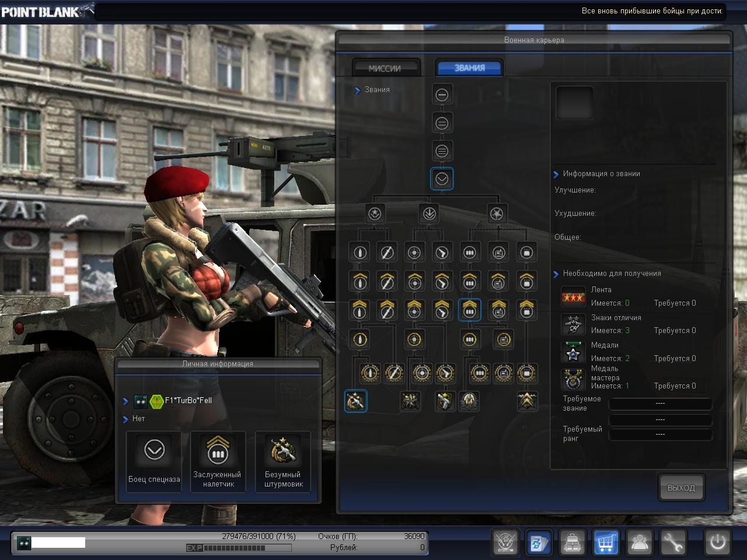Viewport: 747px width, 560px height.
Task: Click the power icon to quit
Action: point(717,543)
